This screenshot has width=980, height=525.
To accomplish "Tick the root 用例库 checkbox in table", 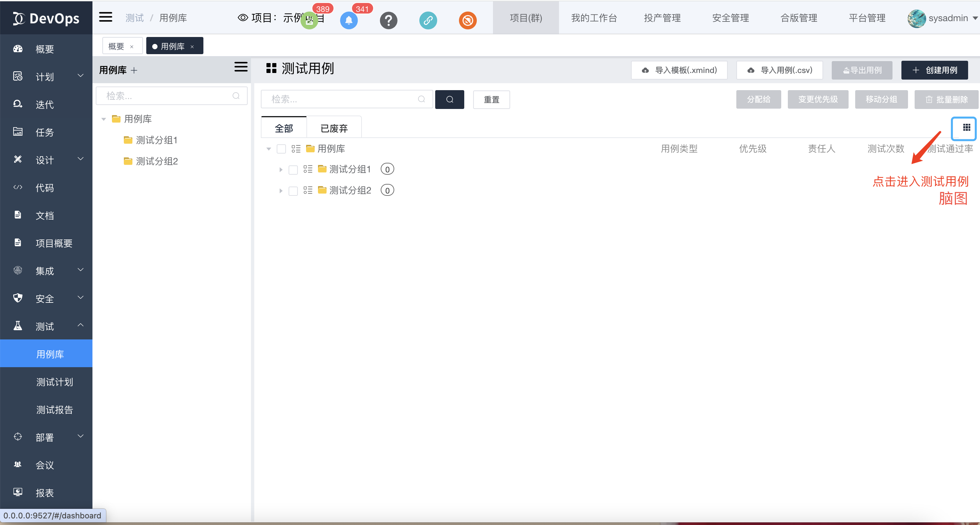I will pyautogui.click(x=281, y=149).
